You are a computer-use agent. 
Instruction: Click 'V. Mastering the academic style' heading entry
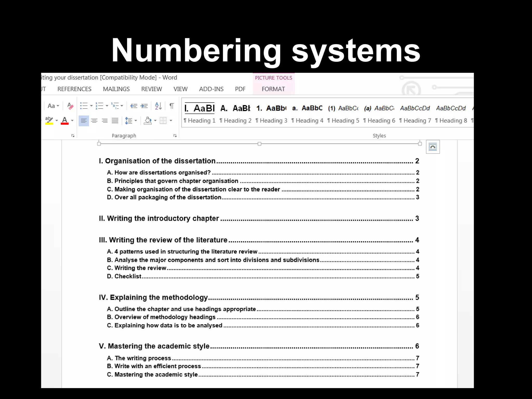259,346
